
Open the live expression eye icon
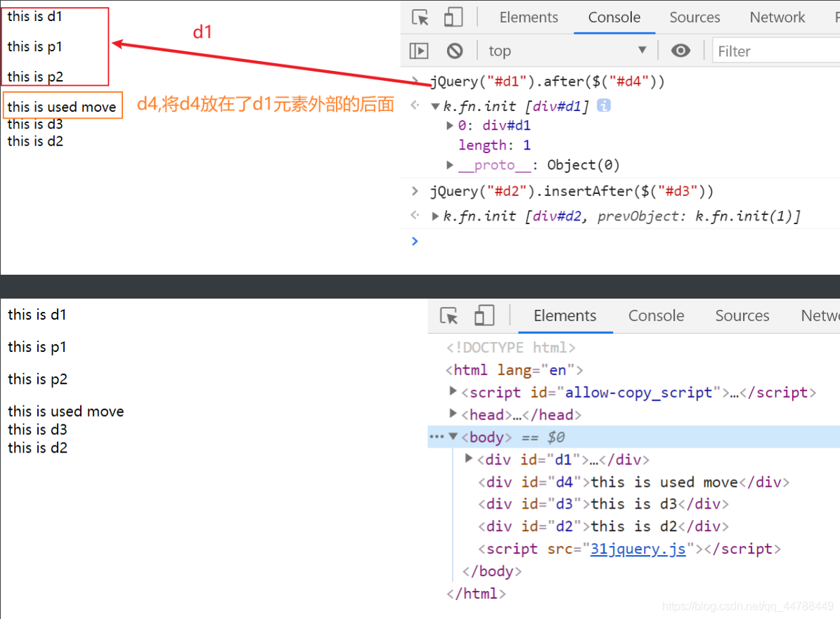click(680, 51)
